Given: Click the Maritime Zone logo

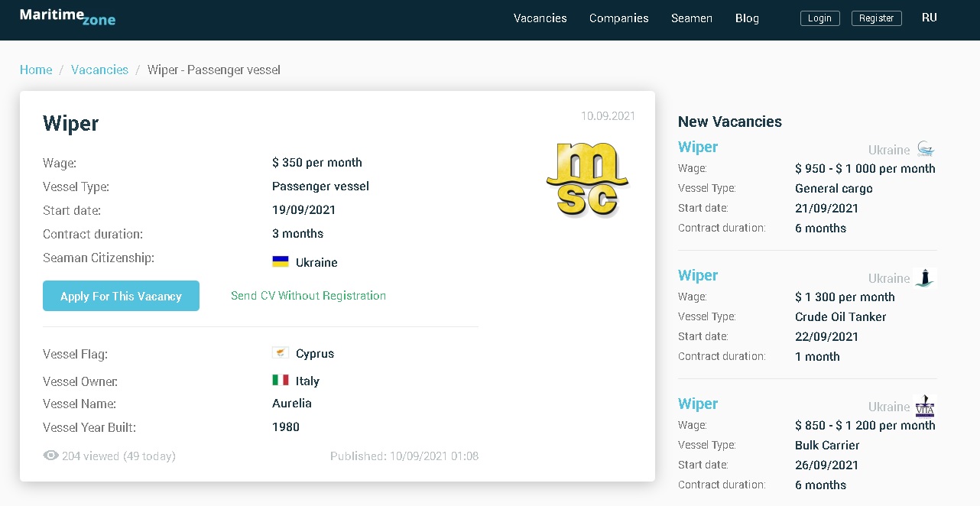Looking at the screenshot, I should click(x=67, y=17).
